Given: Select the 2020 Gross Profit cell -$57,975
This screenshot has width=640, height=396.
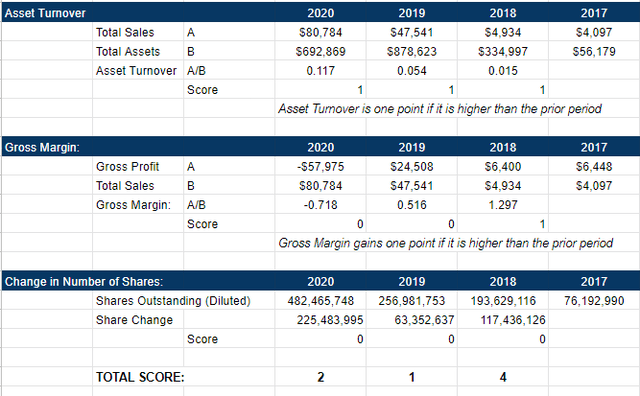Looking at the screenshot, I should [320, 167].
